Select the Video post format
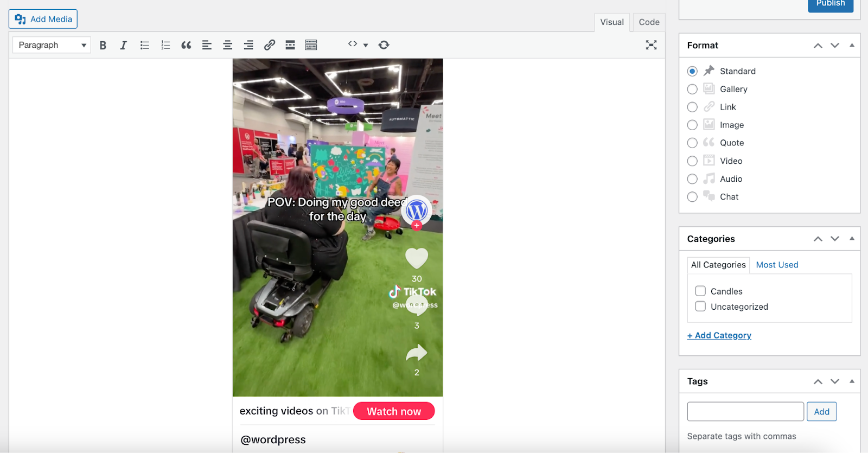Viewport: 868px width, 453px height. coord(692,161)
